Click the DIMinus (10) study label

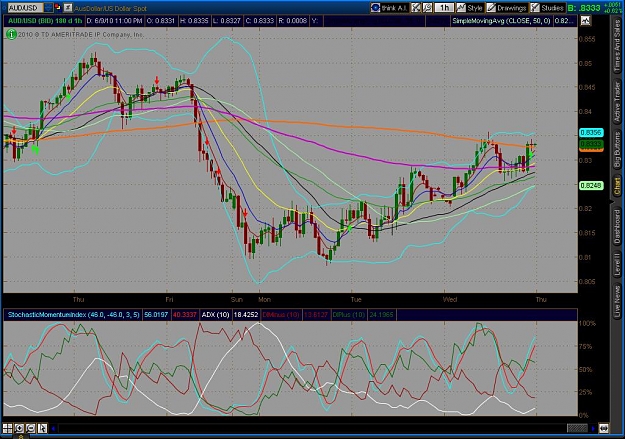coord(281,315)
